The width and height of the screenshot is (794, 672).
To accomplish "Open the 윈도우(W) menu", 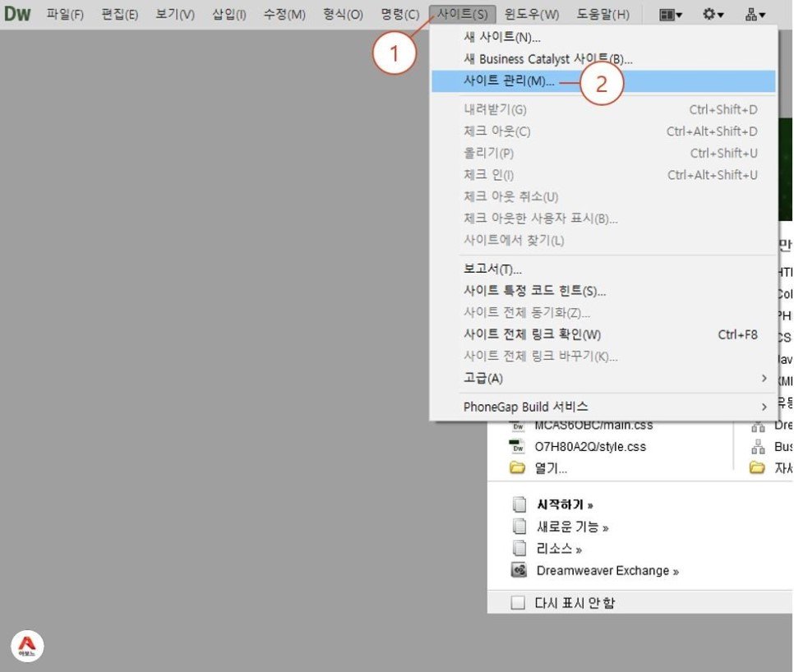I will click(x=532, y=15).
